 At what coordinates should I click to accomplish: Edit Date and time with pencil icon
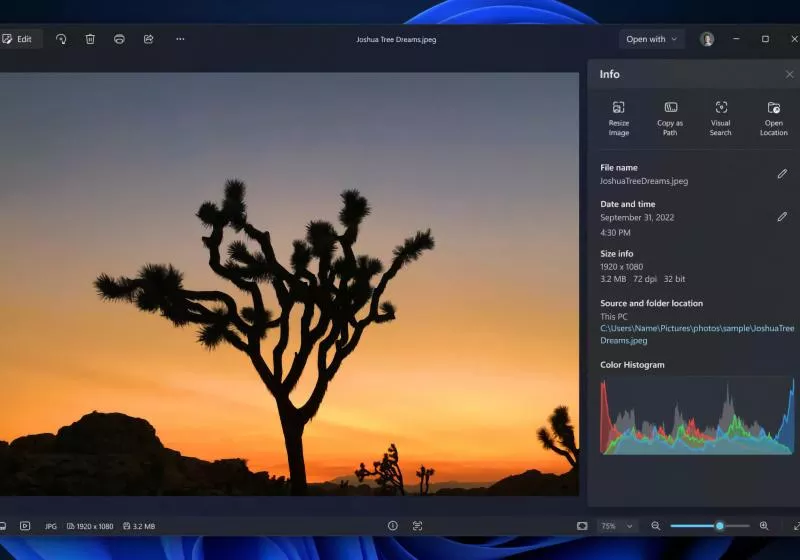click(782, 217)
